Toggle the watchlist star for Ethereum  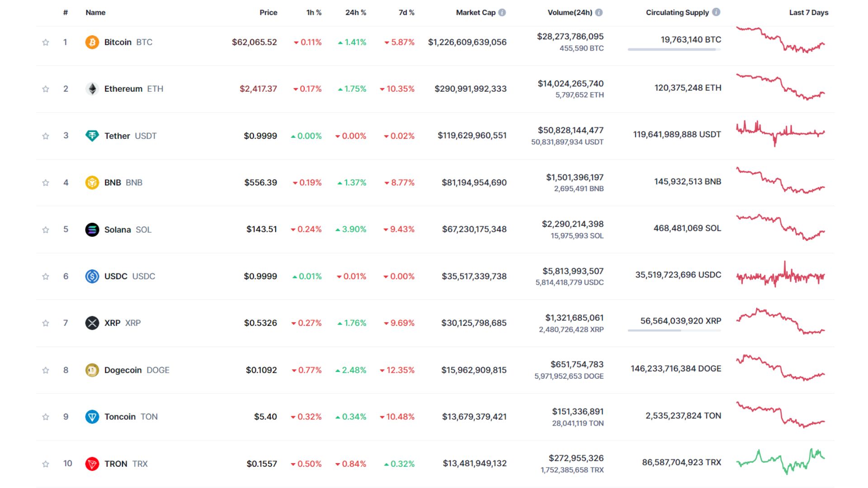(x=45, y=89)
